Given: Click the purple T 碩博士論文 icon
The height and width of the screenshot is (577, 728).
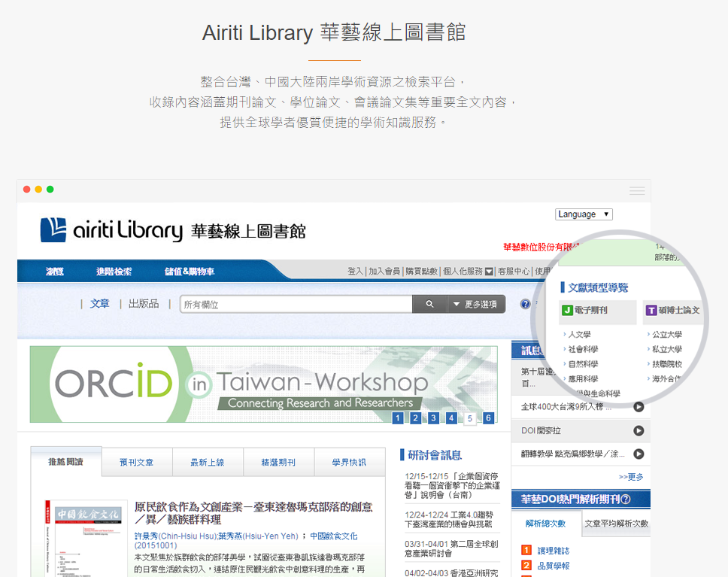Looking at the screenshot, I should click(x=651, y=311).
